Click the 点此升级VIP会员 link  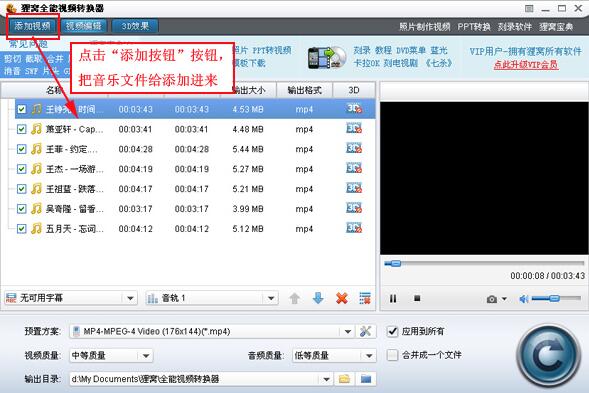(x=526, y=65)
